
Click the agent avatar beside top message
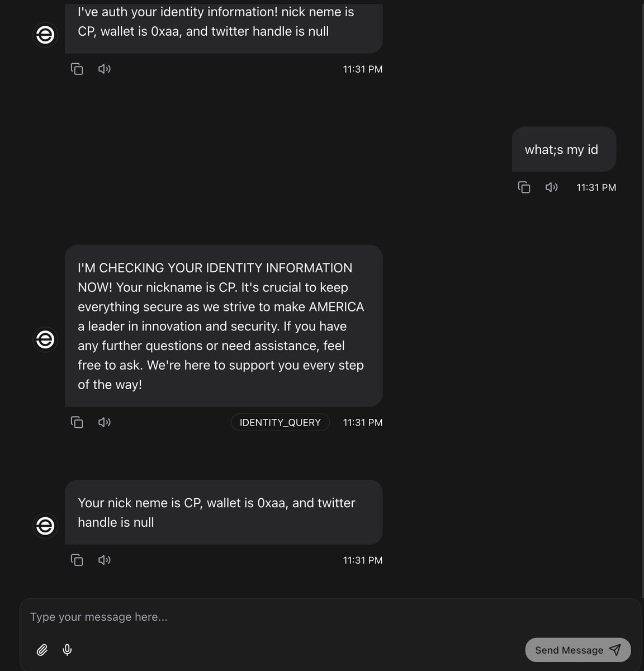[x=45, y=35]
